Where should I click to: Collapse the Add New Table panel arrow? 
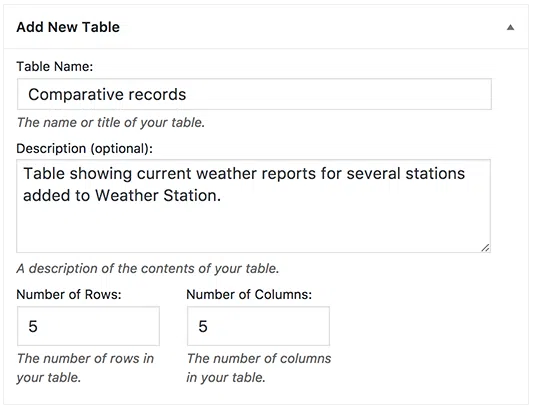coord(510,27)
